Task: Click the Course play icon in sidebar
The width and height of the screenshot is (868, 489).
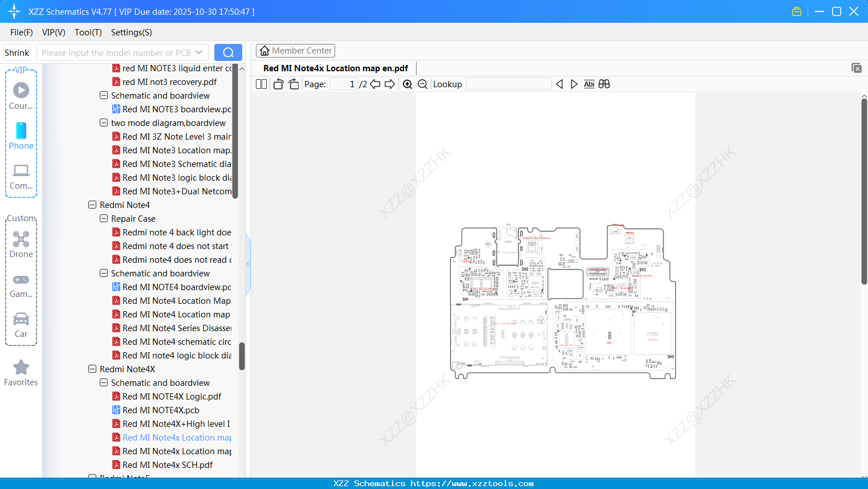Action: click(x=21, y=90)
